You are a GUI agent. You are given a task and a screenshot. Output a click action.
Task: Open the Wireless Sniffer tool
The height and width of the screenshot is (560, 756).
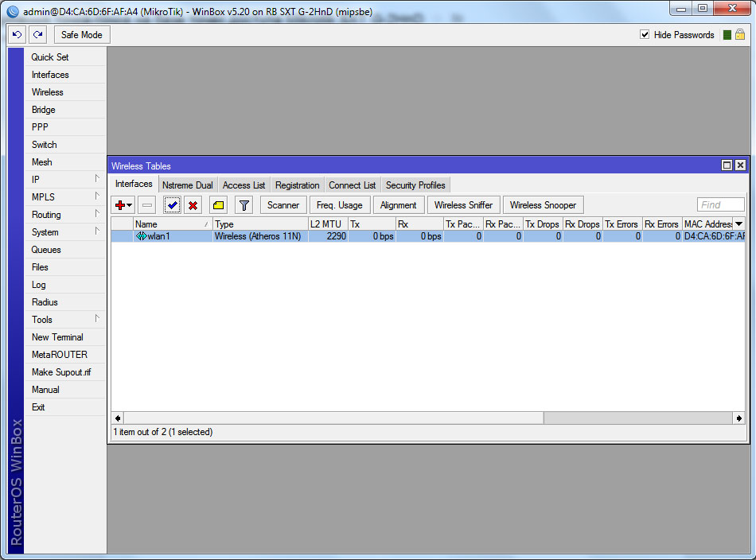coord(463,205)
